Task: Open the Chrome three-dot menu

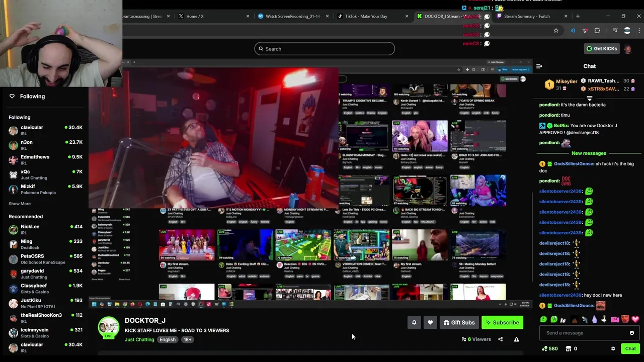Action: point(639,31)
